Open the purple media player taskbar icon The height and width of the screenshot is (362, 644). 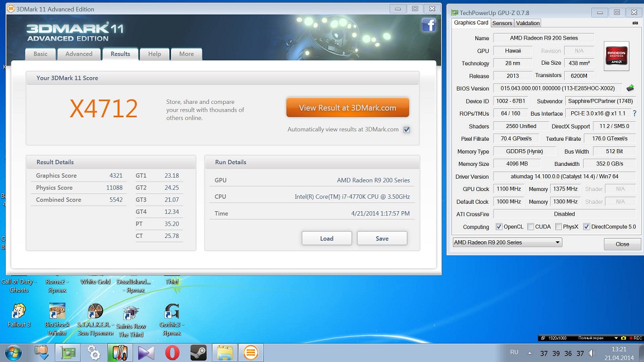tap(146, 353)
